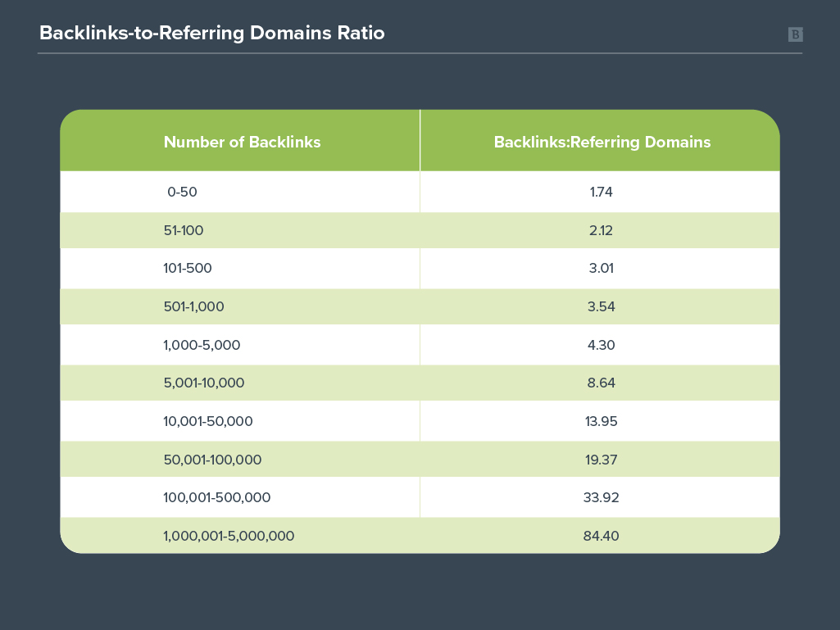
Task: Select the 8.64 ratio value
Action: tap(600, 383)
